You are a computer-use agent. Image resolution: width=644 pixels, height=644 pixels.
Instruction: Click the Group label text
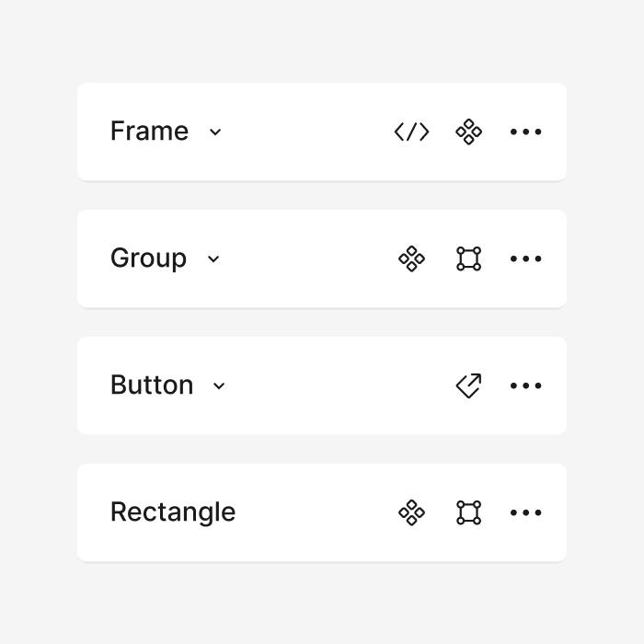tap(148, 259)
